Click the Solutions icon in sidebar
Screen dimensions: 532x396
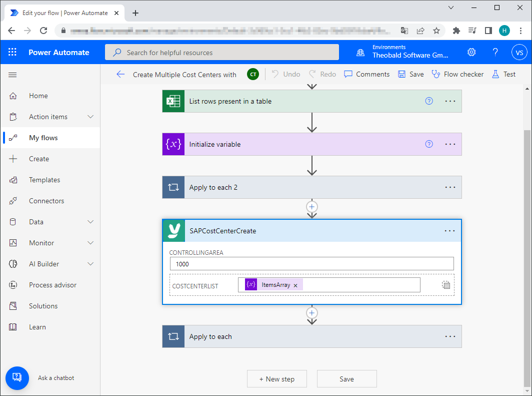point(13,306)
